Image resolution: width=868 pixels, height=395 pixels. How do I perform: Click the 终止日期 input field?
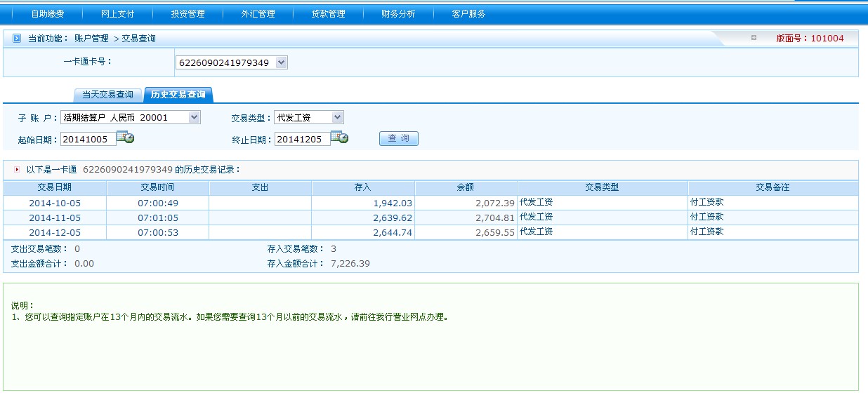click(301, 139)
